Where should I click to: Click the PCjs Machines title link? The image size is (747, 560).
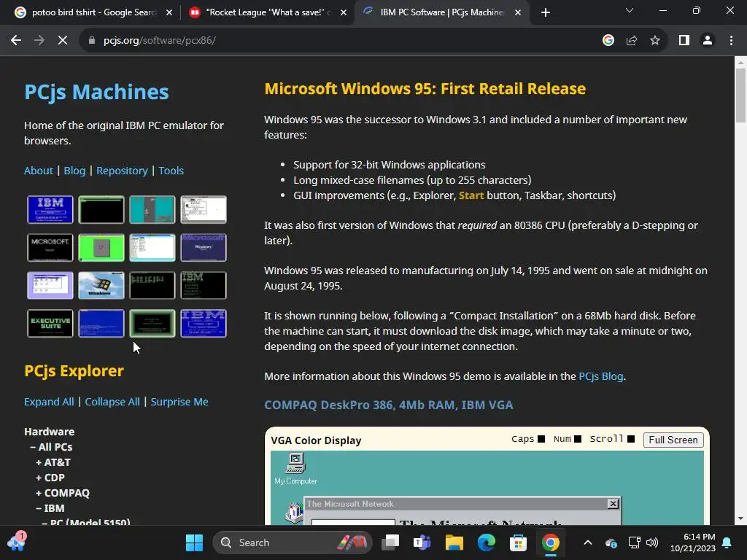pos(96,92)
